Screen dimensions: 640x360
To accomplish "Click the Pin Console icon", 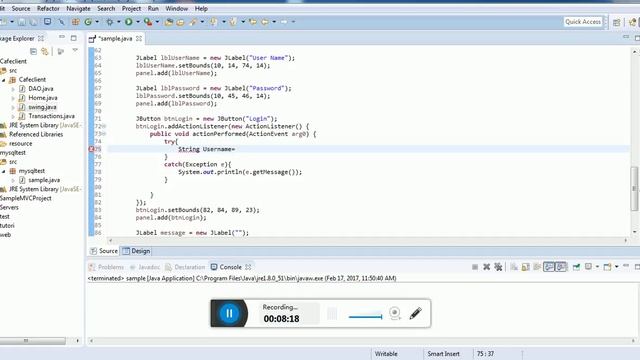I will point(576,267).
